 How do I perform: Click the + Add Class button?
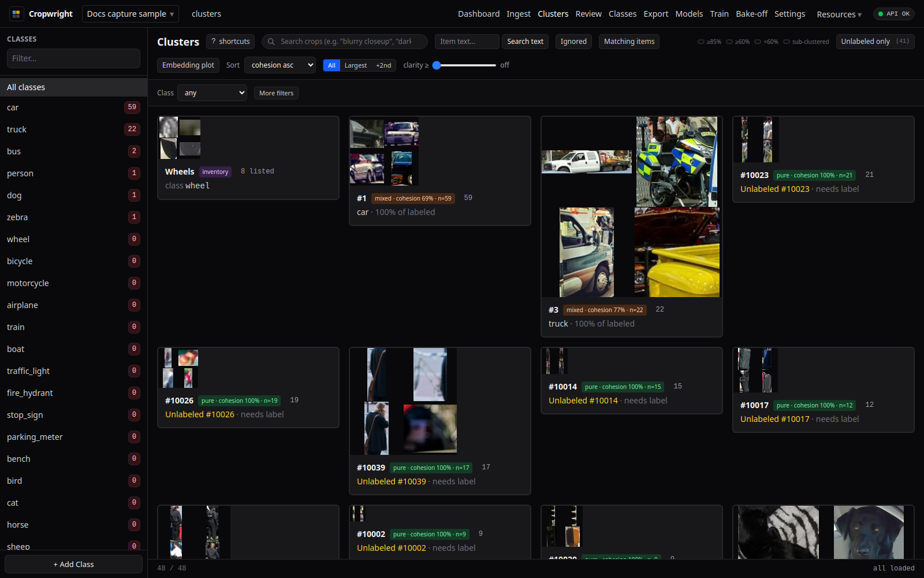coord(73,564)
